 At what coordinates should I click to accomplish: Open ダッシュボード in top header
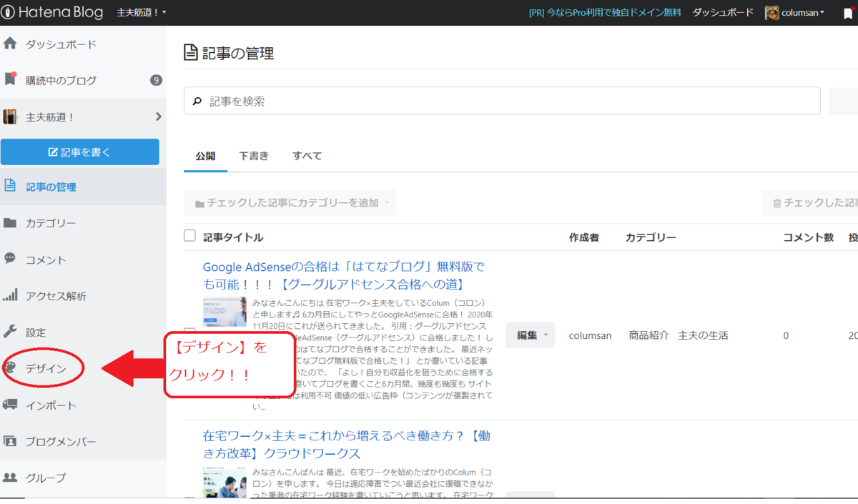click(x=722, y=13)
